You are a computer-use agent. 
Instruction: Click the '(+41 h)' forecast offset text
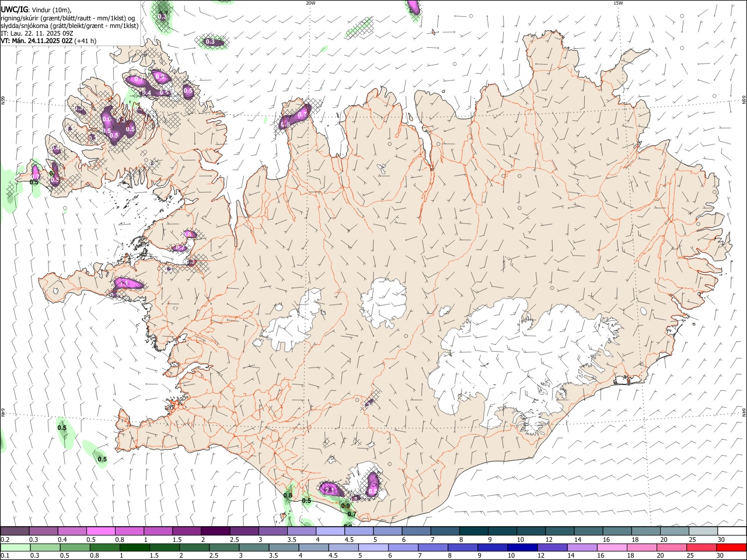(x=86, y=41)
